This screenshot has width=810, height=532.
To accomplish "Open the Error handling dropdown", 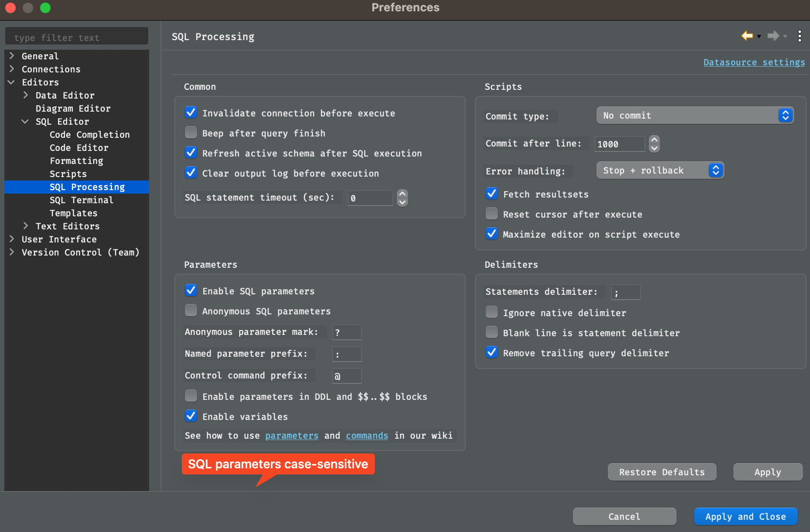I will coord(660,170).
